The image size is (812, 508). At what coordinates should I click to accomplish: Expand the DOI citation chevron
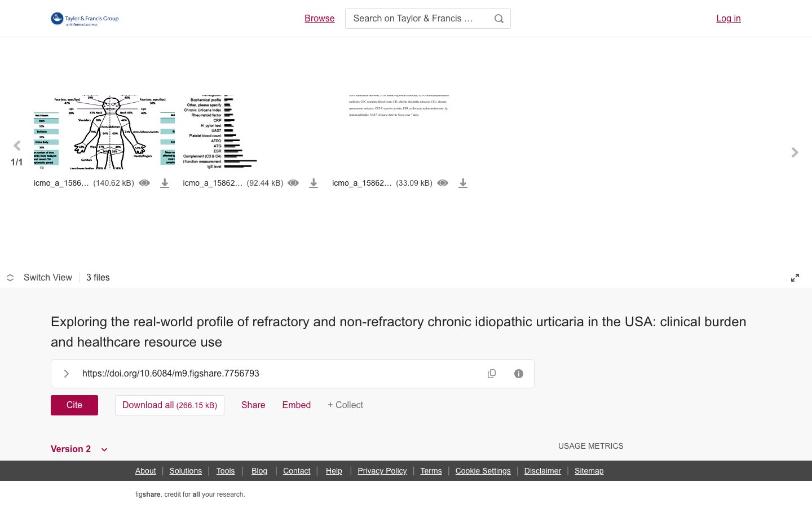(x=67, y=374)
